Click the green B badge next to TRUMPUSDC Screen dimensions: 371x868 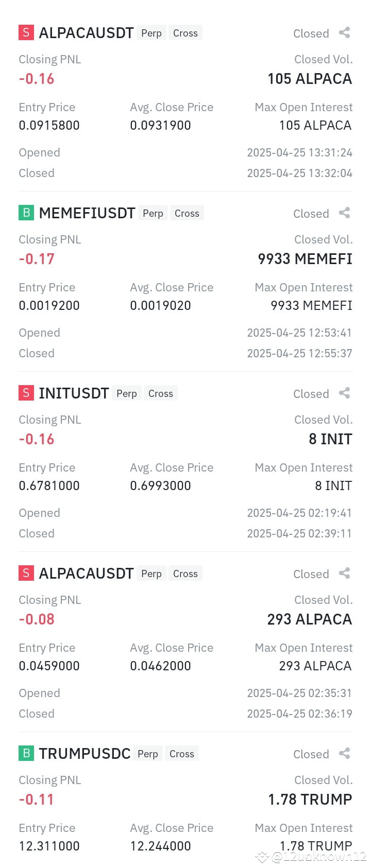[26, 753]
